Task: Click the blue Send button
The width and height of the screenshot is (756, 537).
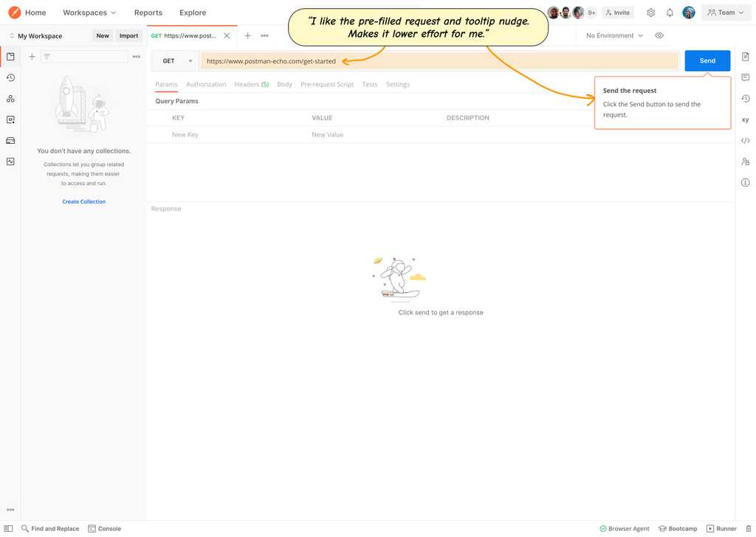Action: pos(707,60)
